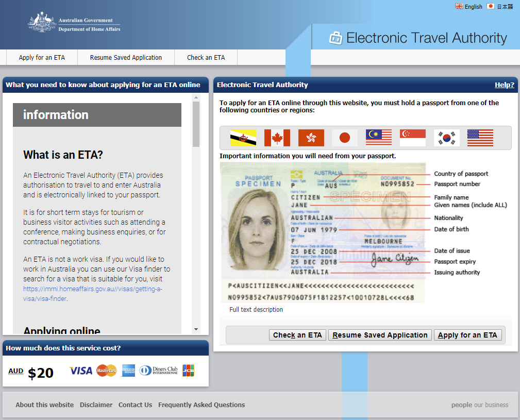Click the Resume Saved Application button
520x420 pixels.
click(x=380, y=335)
